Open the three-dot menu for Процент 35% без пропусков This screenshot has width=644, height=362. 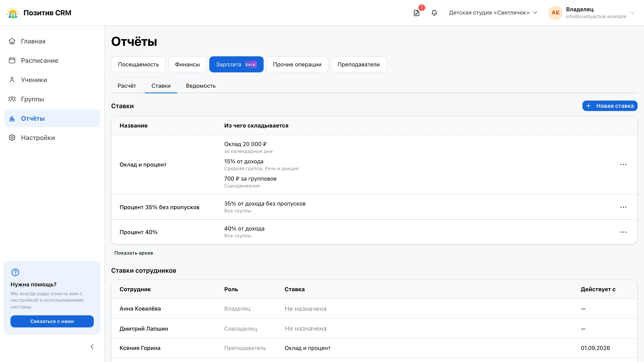pyautogui.click(x=623, y=207)
